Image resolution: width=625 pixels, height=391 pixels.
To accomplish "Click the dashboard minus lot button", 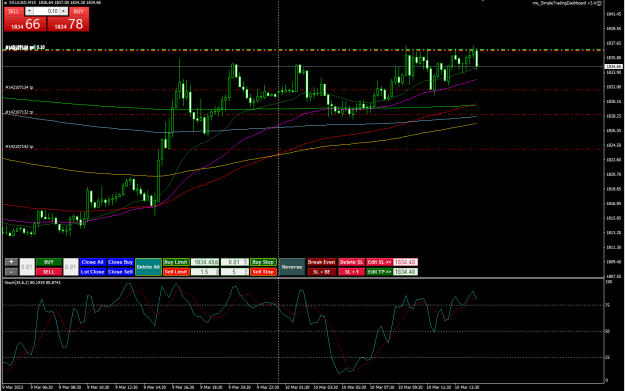I will pos(11,272).
